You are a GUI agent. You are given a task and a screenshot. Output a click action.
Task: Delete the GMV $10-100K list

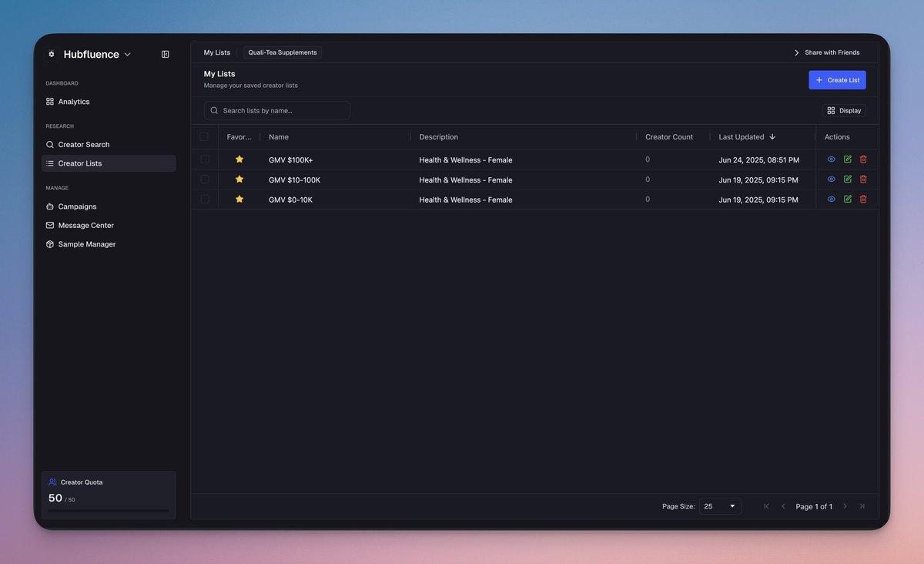point(863,179)
